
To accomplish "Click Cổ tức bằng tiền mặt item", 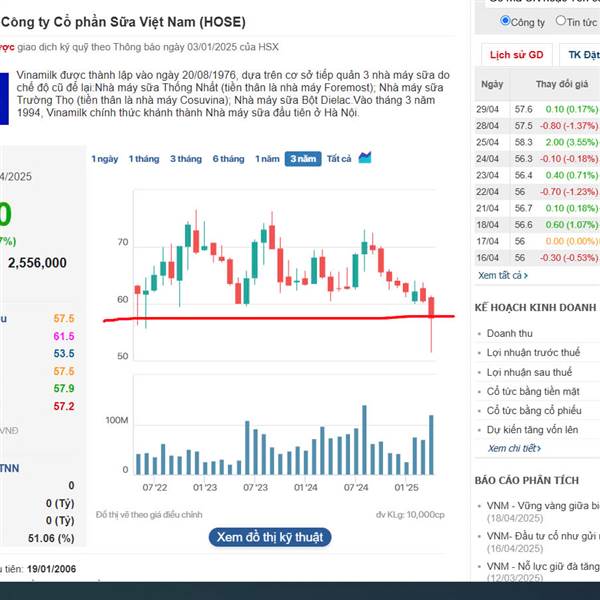I will 533,391.
